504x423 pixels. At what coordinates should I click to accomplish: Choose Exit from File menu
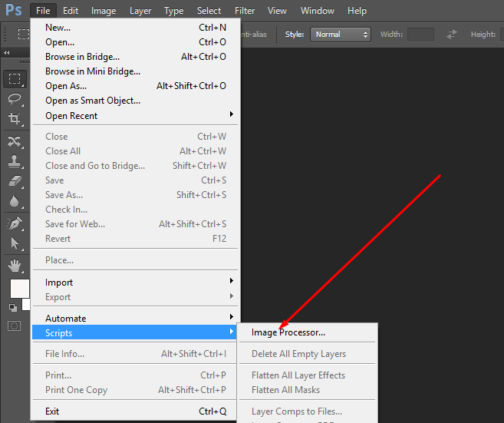pos(135,411)
